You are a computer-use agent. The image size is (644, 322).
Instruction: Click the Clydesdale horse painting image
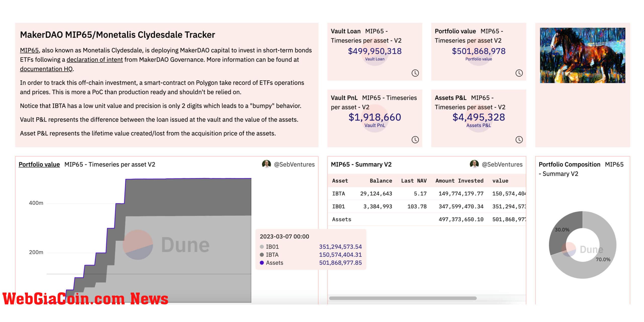[x=583, y=55]
